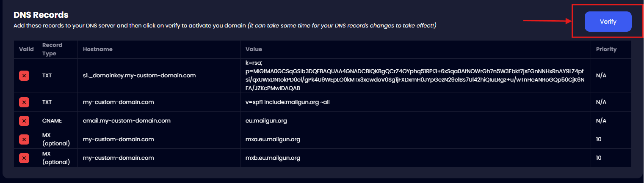Click invalid X icon for mxb MX record
The width and height of the screenshot is (644, 183).
(x=24, y=158)
